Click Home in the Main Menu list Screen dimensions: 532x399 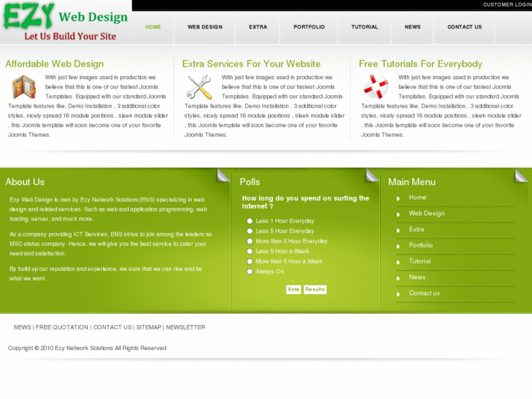pyautogui.click(x=417, y=198)
